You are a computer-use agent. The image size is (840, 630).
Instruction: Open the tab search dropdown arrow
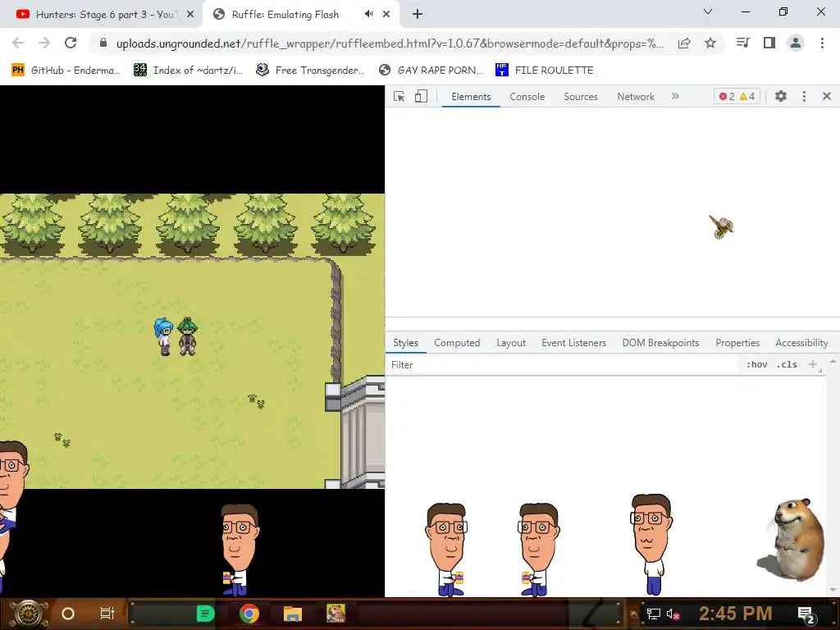click(x=708, y=11)
